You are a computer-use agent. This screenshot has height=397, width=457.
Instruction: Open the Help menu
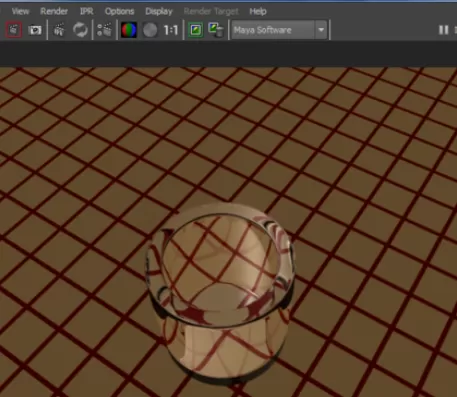click(x=258, y=11)
